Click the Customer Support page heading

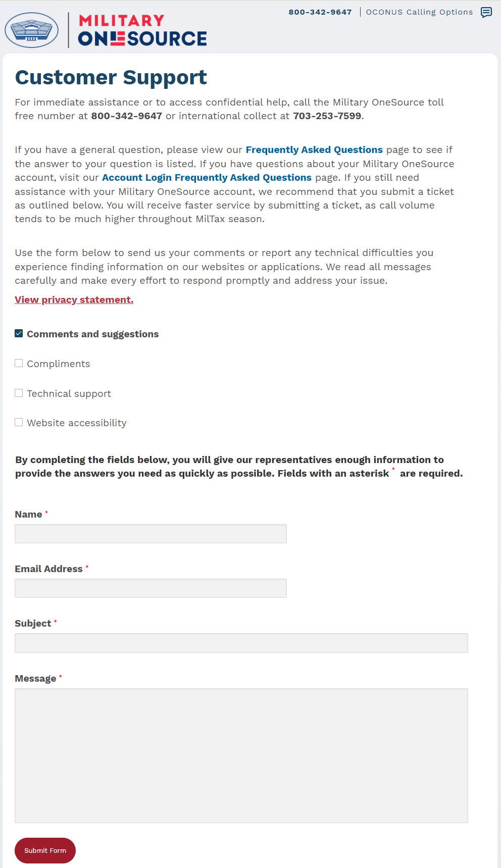pyautogui.click(x=111, y=78)
